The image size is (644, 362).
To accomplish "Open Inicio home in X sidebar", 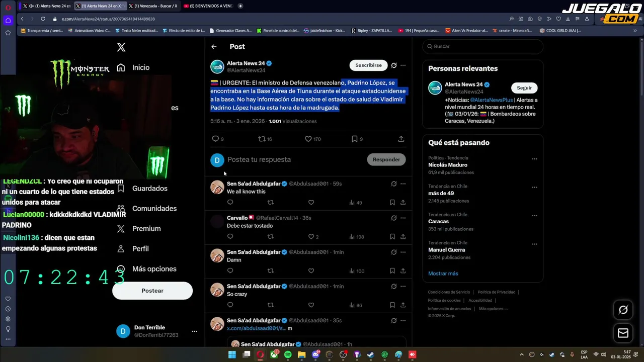I will [133, 67].
